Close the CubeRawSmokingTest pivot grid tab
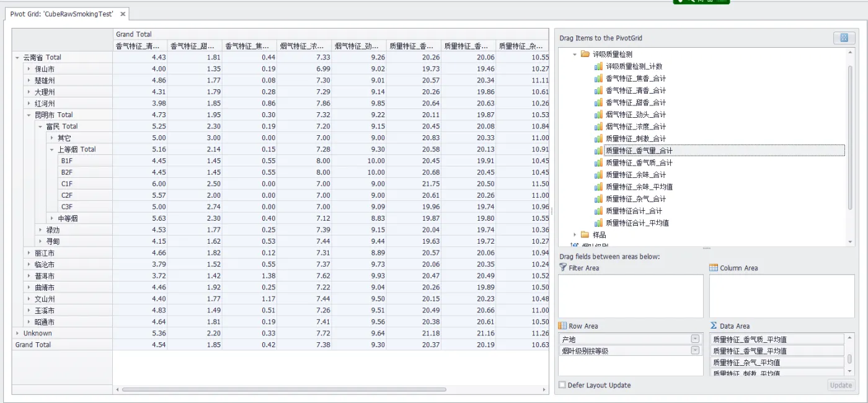 click(x=123, y=14)
